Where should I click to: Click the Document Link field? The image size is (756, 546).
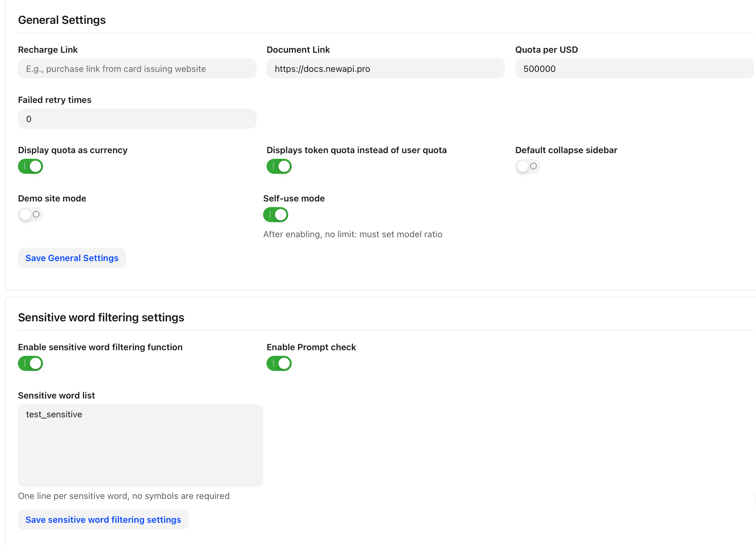pos(386,69)
